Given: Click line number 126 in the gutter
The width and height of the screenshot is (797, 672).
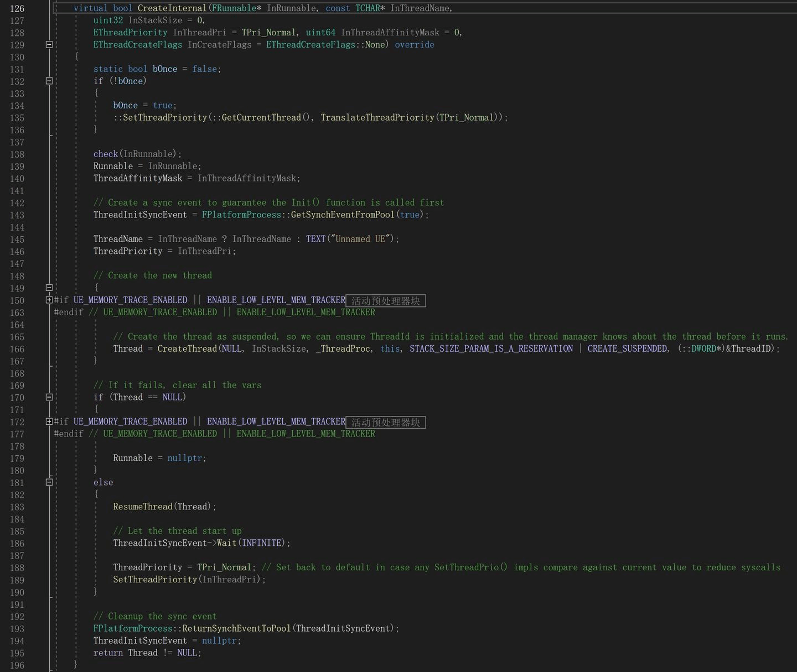Looking at the screenshot, I should [x=17, y=8].
